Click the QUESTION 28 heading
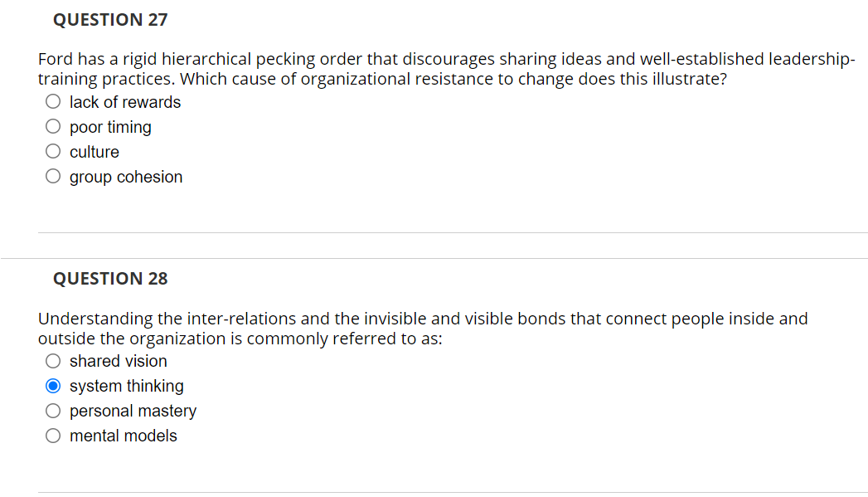 point(109,279)
